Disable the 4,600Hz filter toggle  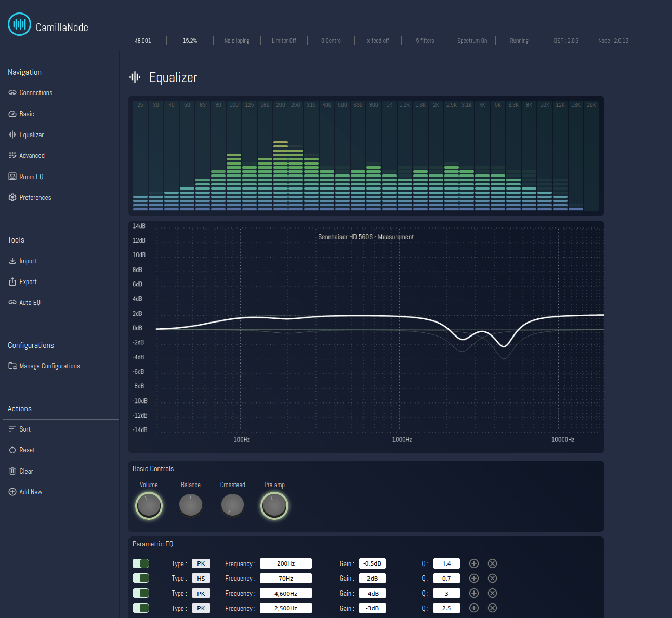coord(141,593)
